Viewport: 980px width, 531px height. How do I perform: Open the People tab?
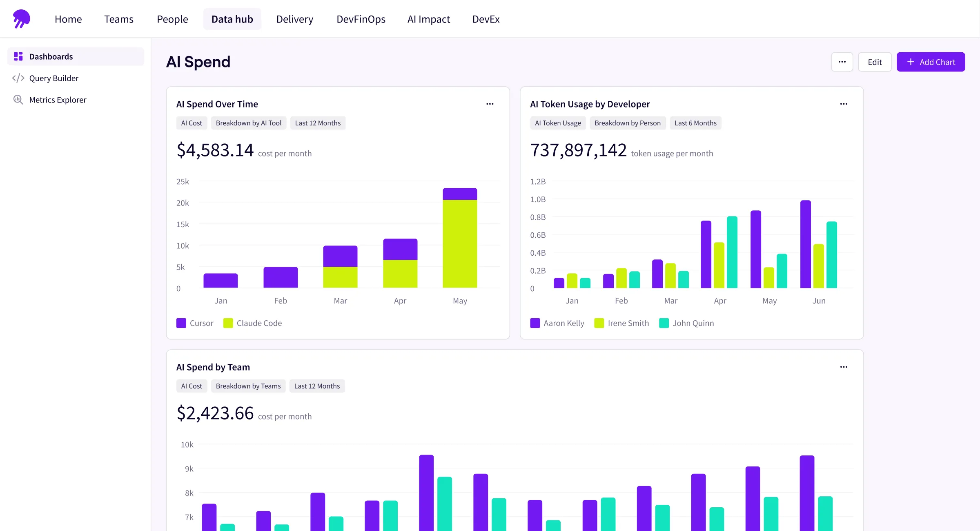click(x=172, y=19)
